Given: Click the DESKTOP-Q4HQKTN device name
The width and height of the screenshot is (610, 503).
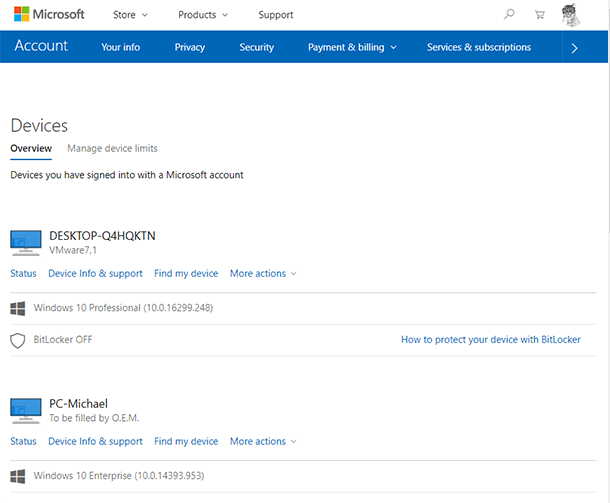Looking at the screenshot, I should coord(102,236).
